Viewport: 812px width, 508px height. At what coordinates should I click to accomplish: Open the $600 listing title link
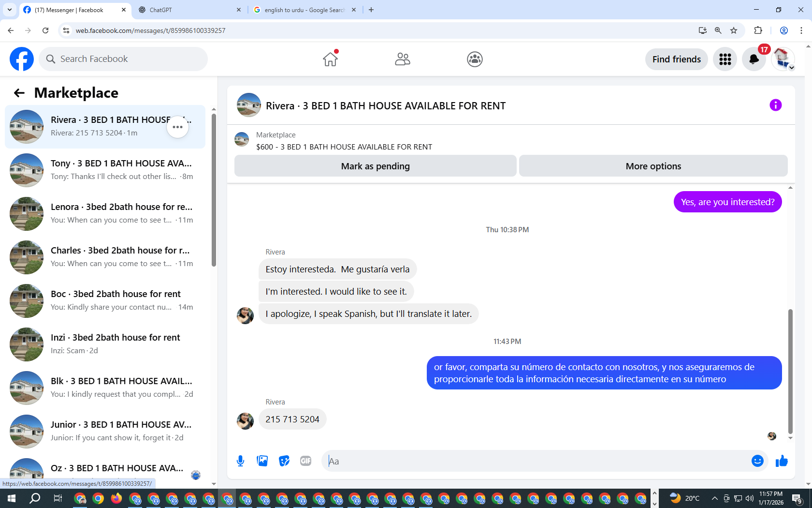point(344,147)
